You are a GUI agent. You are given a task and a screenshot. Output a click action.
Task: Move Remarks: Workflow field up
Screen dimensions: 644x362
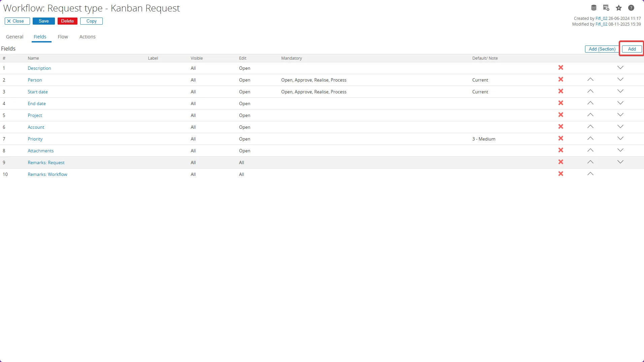590,174
